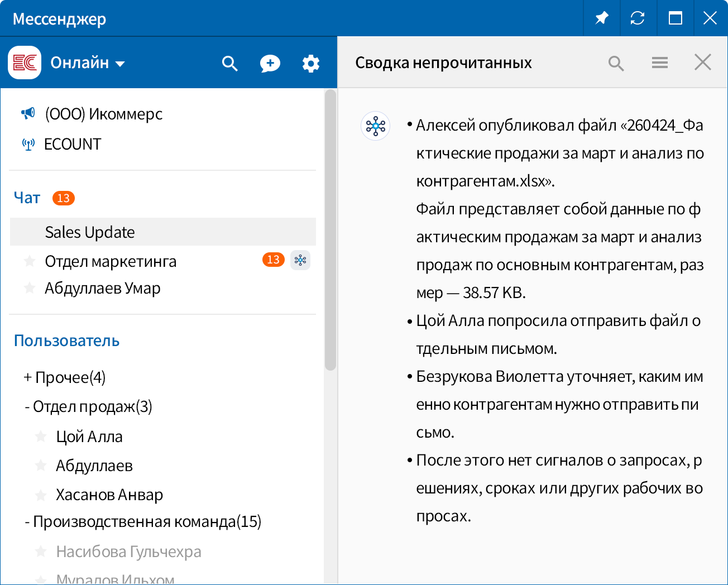The width and height of the screenshot is (728, 585).
Task: Open settings gear icon
Action: [x=311, y=63]
